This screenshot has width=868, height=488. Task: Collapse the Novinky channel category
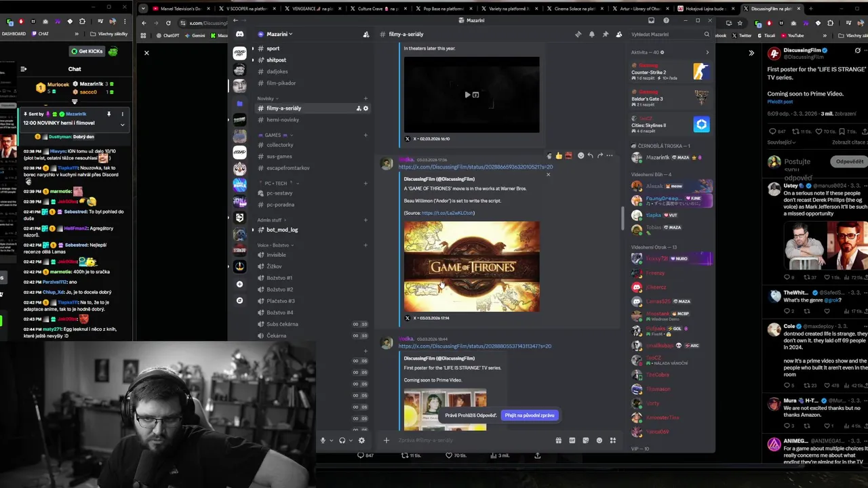click(x=267, y=98)
